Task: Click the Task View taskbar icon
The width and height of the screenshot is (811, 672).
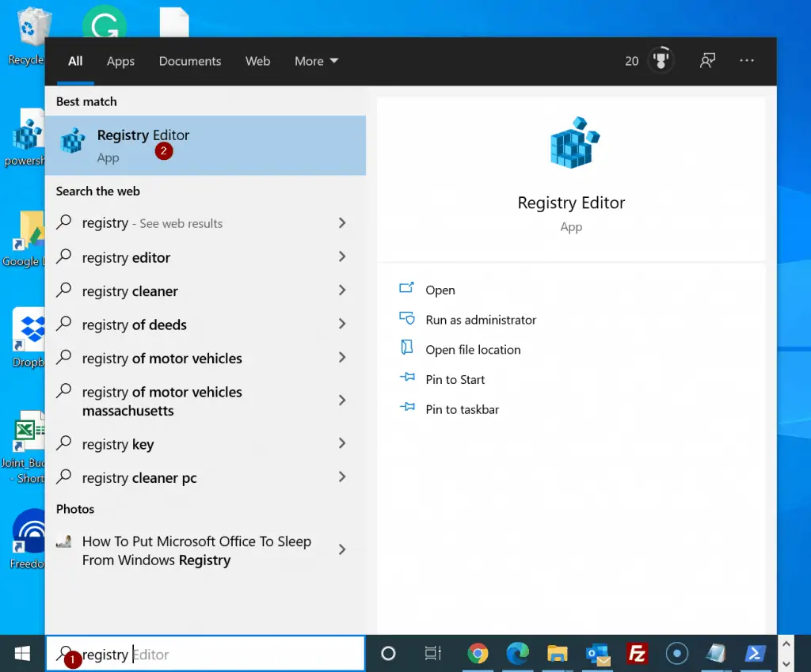Action: point(432,653)
